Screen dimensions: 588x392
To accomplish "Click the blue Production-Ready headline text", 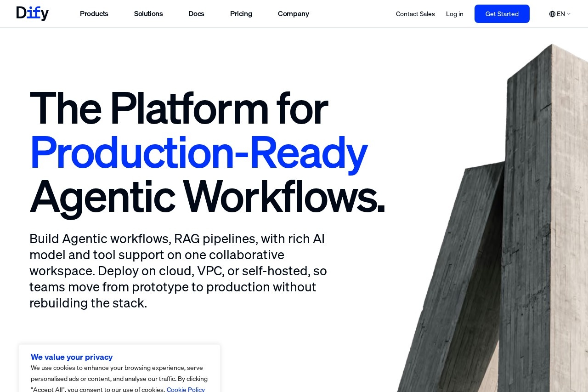I will coord(198,153).
